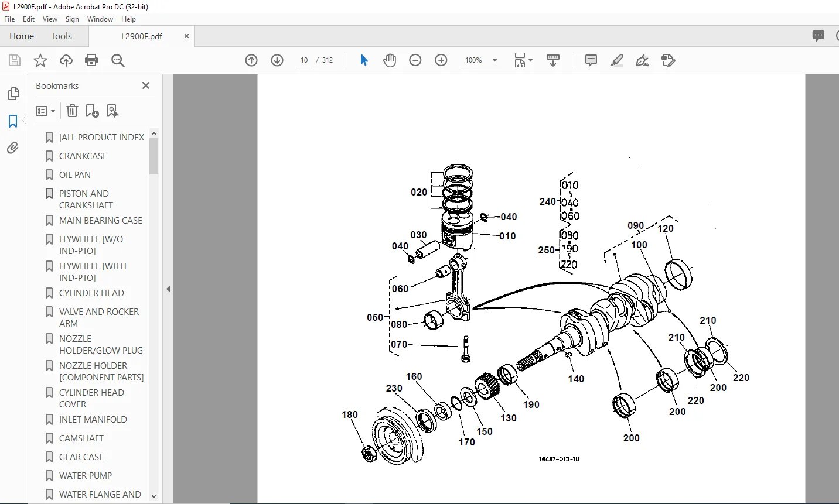The width and height of the screenshot is (839, 504).
Task: Switch to the Tools tab
Action: coord(62,36)
